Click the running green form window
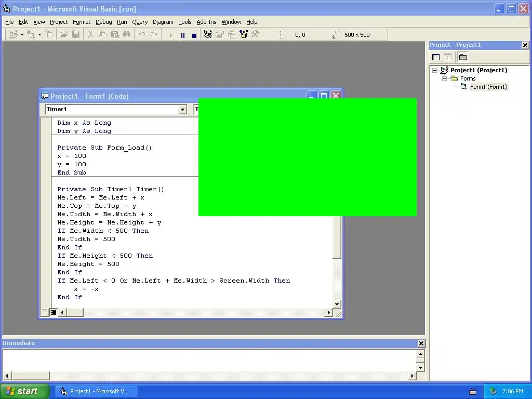Screen dimensions: 532x399 coord(308,157)
